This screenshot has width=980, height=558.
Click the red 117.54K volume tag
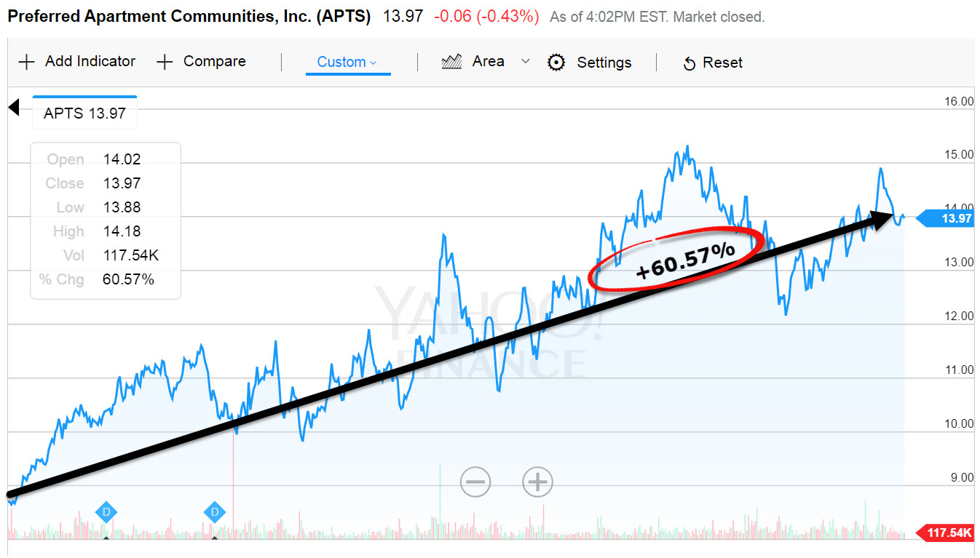tap(946, 533)
